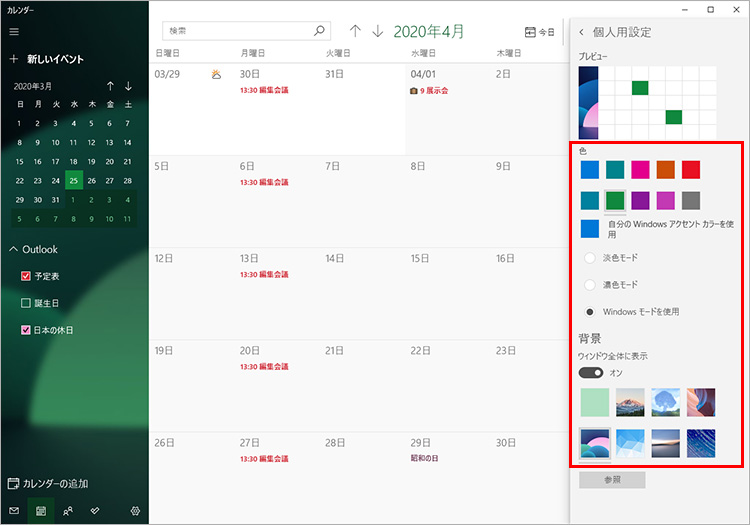
Task: Go to next month in main calendar
Action: [377, 32]
